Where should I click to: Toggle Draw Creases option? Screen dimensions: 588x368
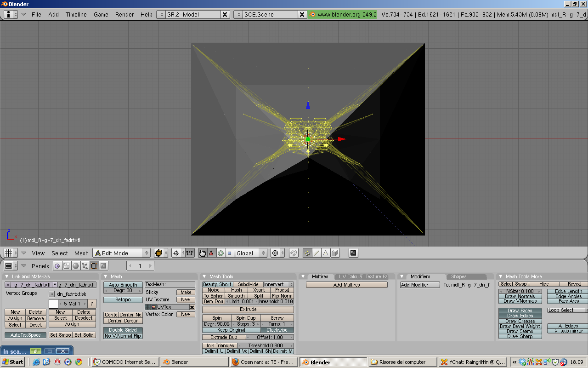(x=520, y=321)
